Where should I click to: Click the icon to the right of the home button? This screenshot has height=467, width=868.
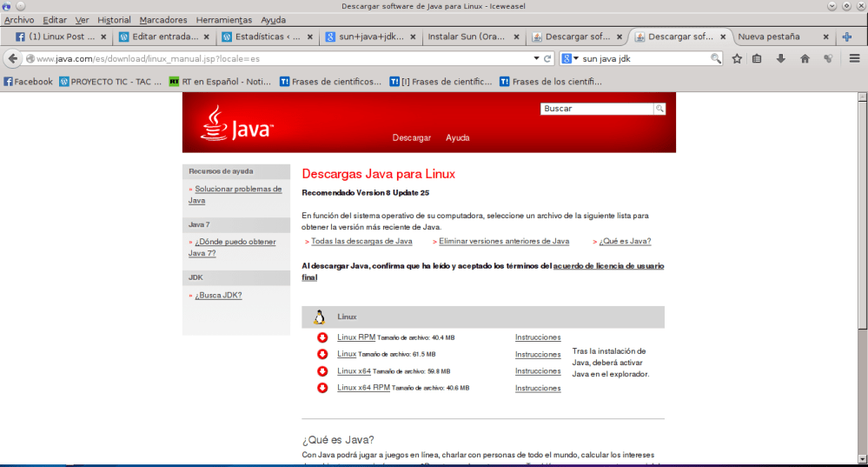828,59
